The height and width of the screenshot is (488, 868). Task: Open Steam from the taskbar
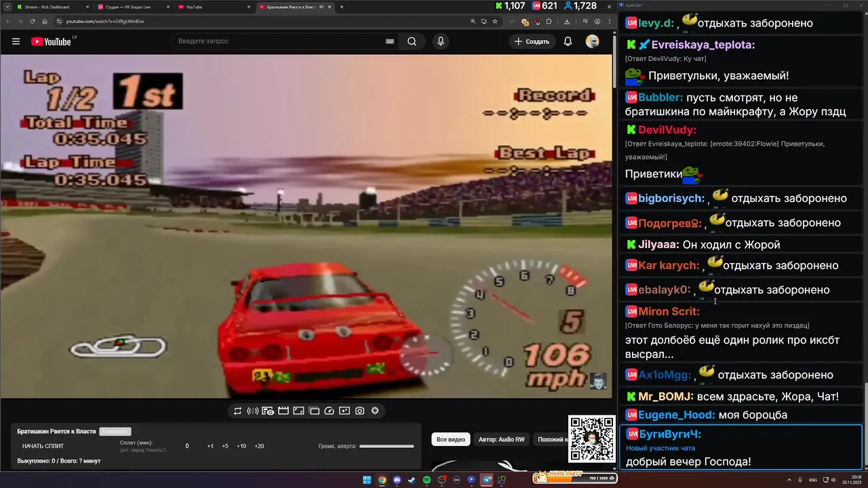tap(412, 480)
